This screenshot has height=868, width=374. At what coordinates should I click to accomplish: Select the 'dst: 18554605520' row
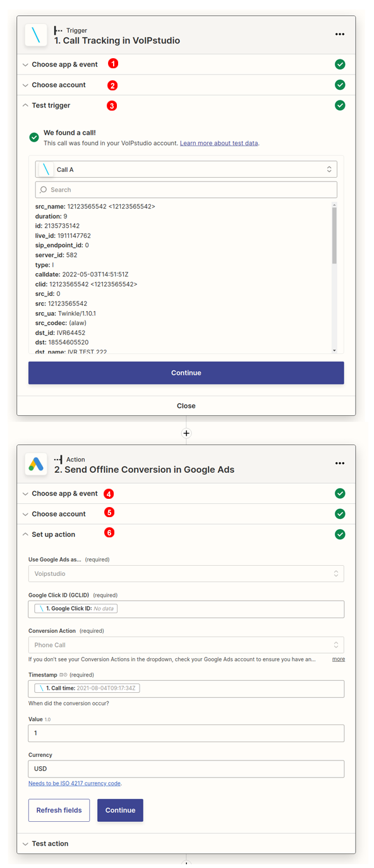click(62, 343)
